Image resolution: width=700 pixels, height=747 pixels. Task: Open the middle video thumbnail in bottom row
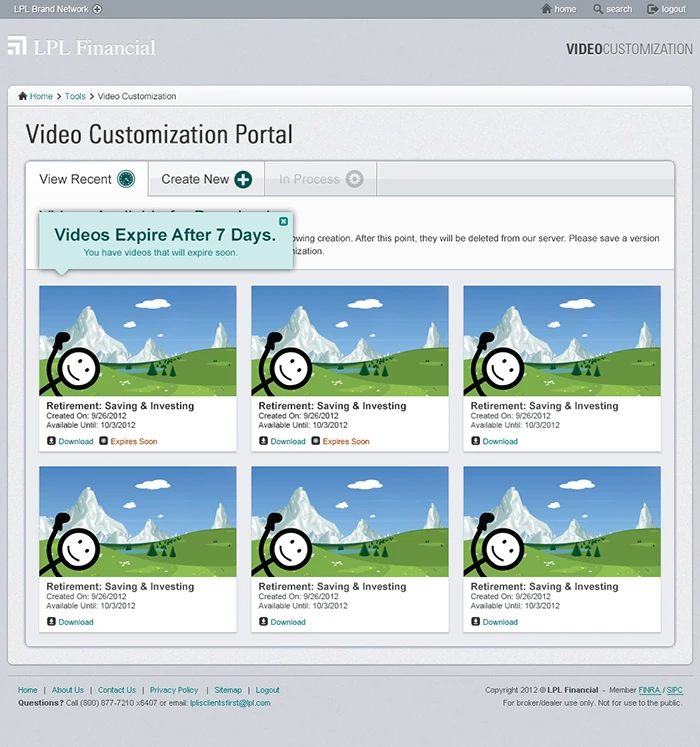tap(350, 521)
